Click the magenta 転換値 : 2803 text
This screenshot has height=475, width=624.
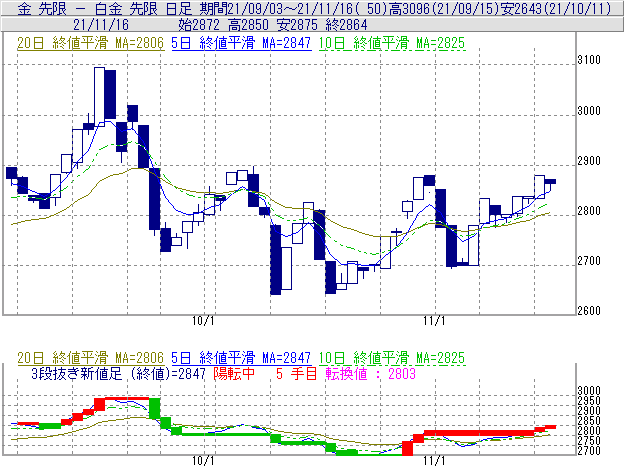(x=371, y=374)
